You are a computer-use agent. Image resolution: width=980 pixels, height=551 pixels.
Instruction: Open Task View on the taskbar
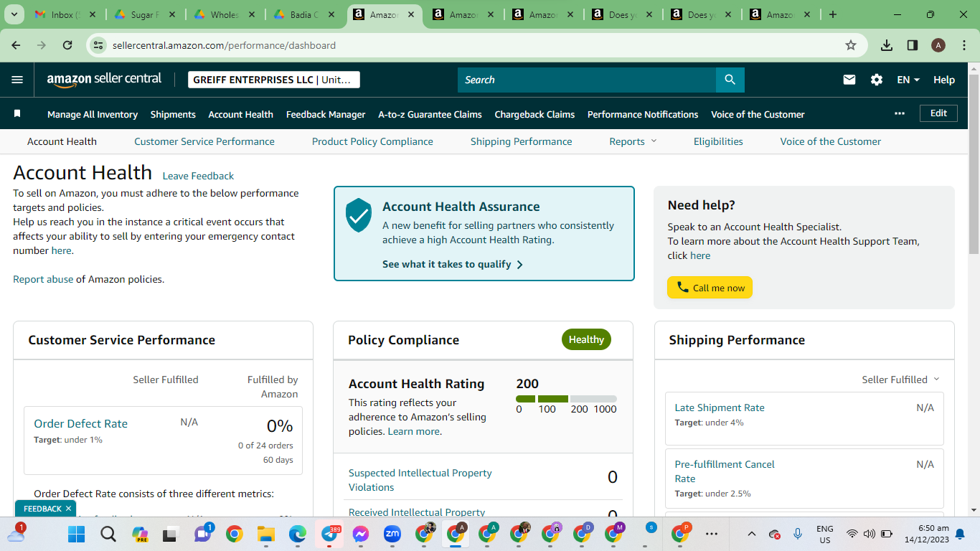(x=170, y=534)
